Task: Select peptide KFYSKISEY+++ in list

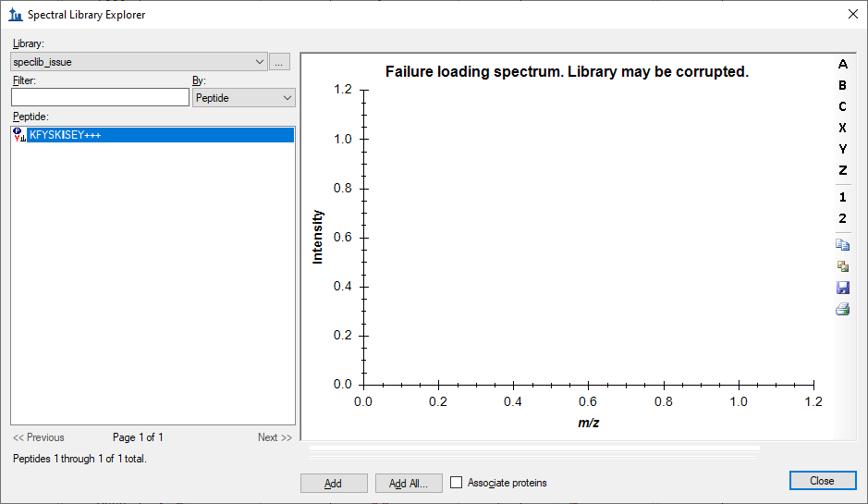Action: tap(65, 135)
